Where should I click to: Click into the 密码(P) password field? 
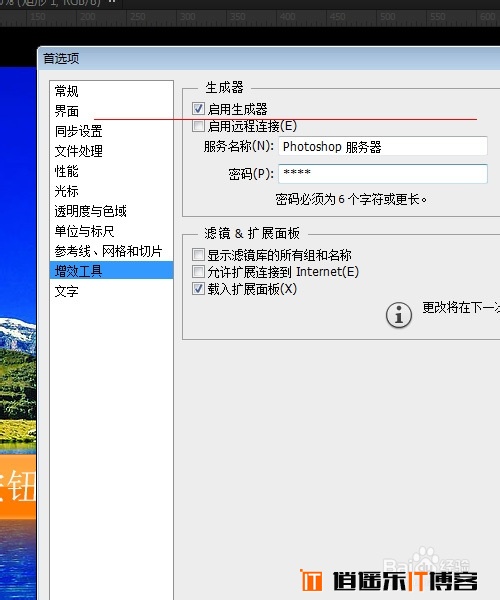[383, 173]
